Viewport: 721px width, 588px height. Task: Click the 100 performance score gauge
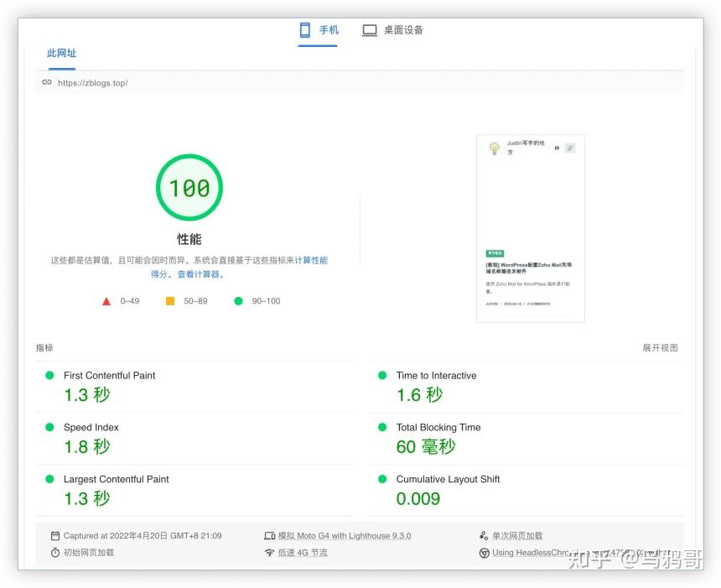click(189, 188)
